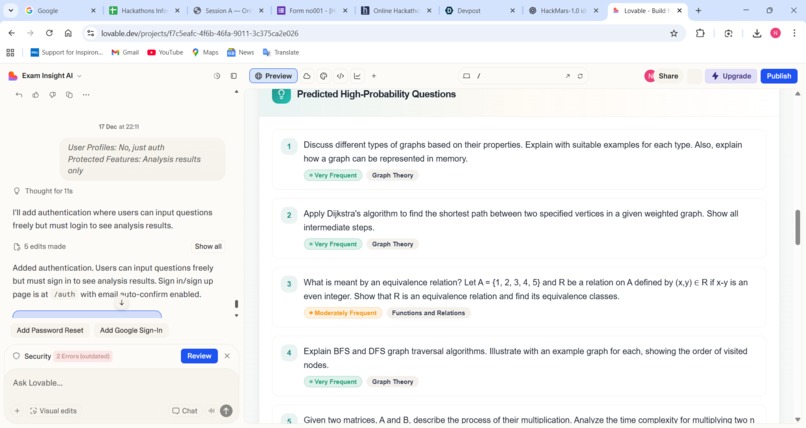
Task: Open the cloud icon beside Preview
Action: tap(307, 76)
